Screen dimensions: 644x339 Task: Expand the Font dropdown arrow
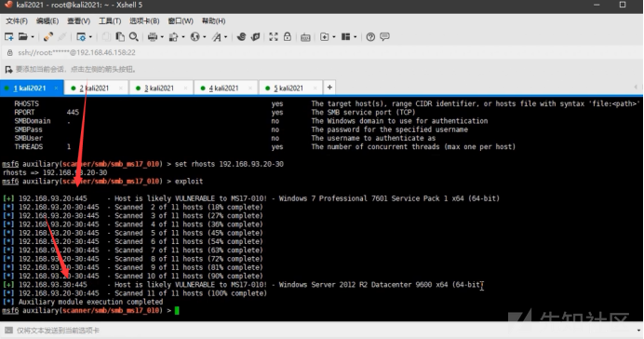[226, 37]
